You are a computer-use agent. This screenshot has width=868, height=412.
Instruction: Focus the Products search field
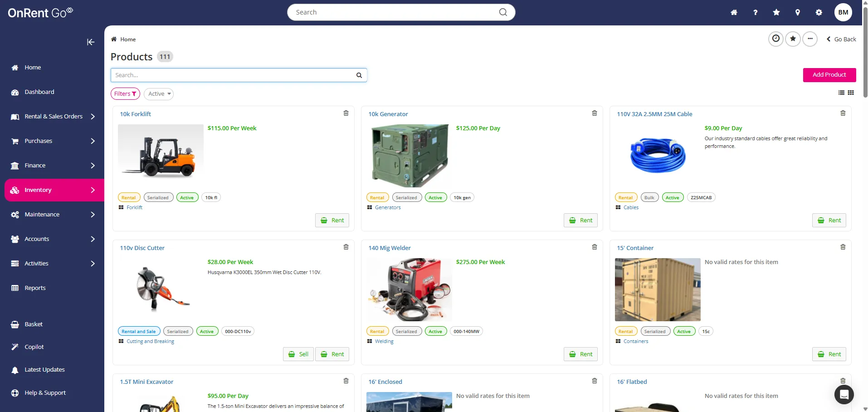point(239,75)
